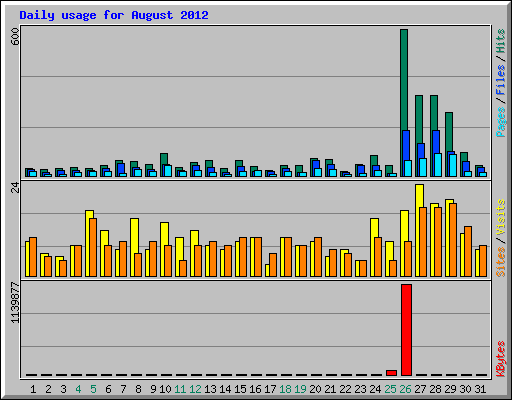This screenshot has width=512, height=400.
Task: Click the green day label 11
Action: click(180, 389)
